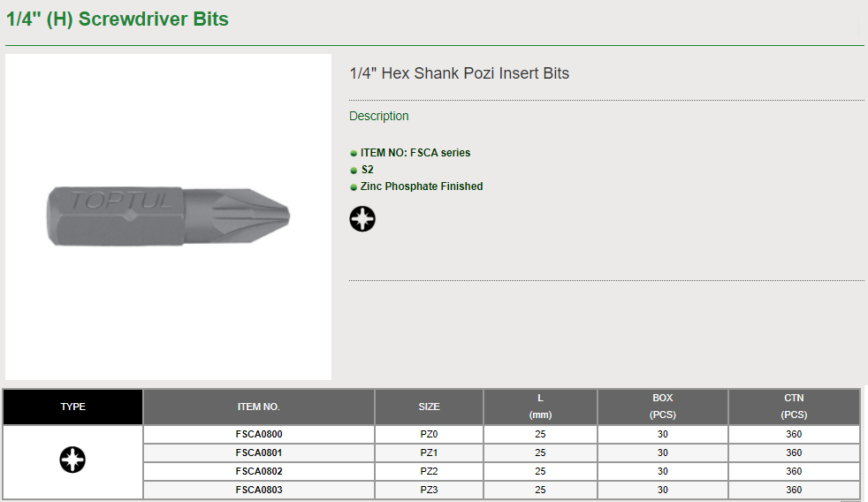The width and height of the screenshot is (868, 502).
Task: Click the PZ2 size cell
Action: coord(429,471)
